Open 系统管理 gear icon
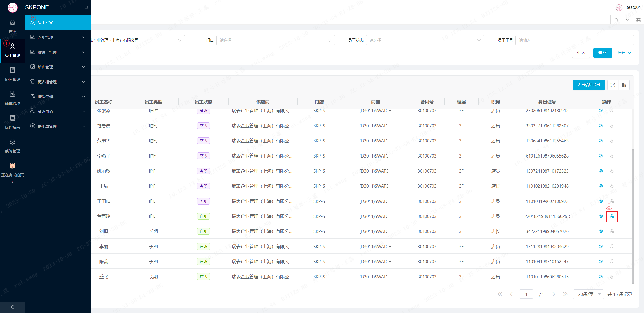Image resolution: width=644 pixels, height=313 pixels. click(x=12, y=142)
